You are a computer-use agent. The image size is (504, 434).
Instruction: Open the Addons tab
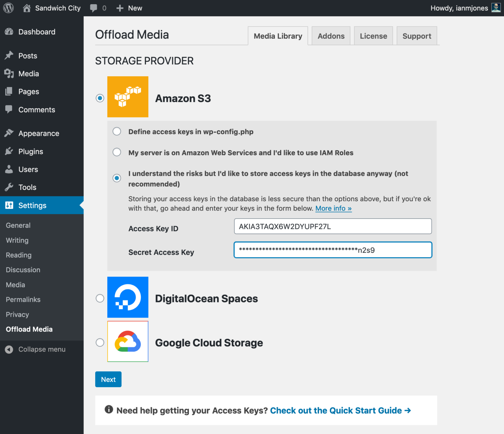point(331,36)
